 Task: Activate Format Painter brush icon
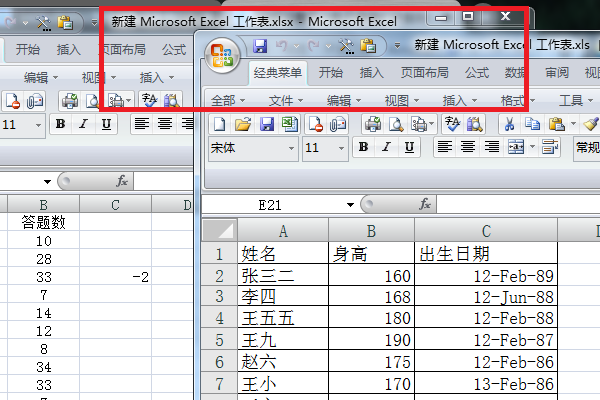click(x=591, y=124)
